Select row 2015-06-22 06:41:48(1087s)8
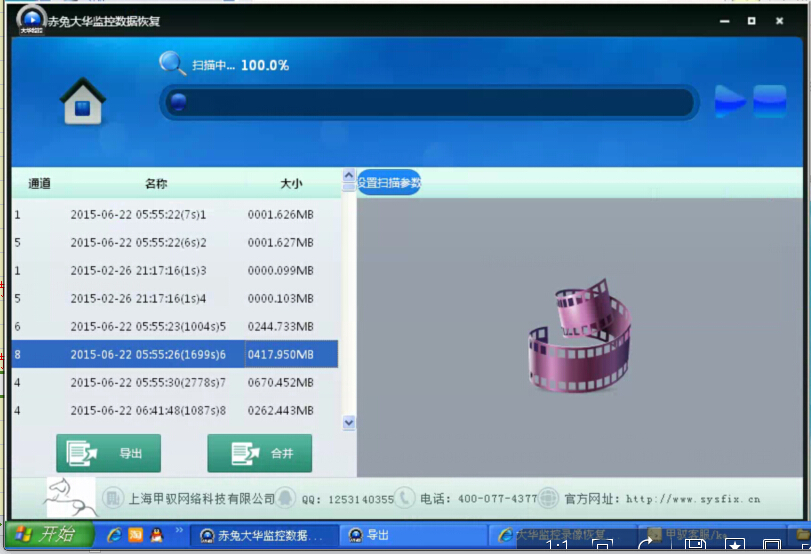 (175, 410)
